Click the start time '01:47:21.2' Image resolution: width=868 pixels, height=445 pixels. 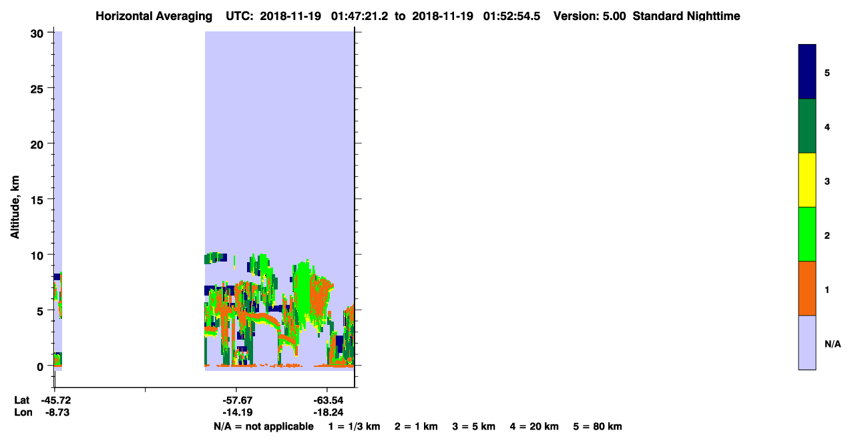(x=359, y=16)
